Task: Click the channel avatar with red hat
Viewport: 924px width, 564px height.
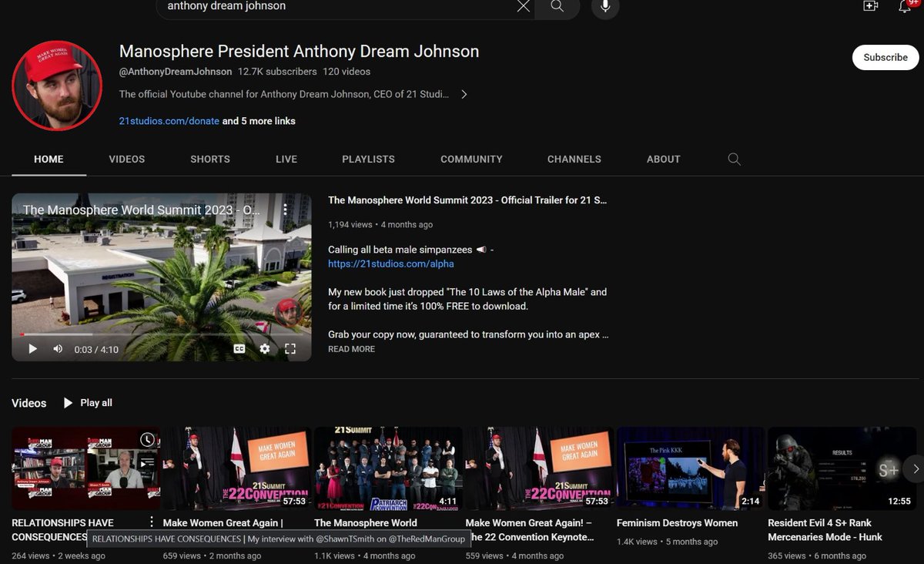Action: [56, 86]
